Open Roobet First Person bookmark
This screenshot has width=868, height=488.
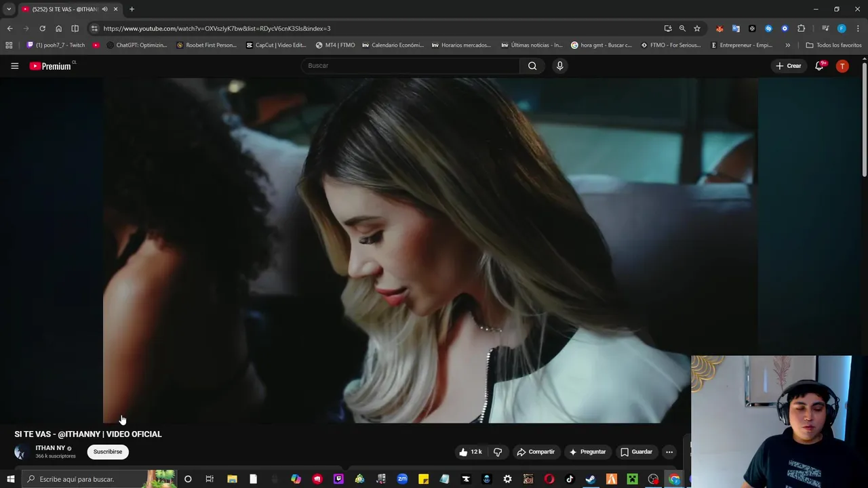pos(207,45)
